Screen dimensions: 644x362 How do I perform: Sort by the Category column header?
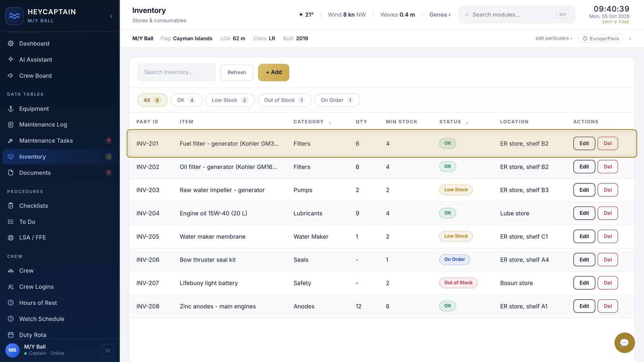coord(312,122)
